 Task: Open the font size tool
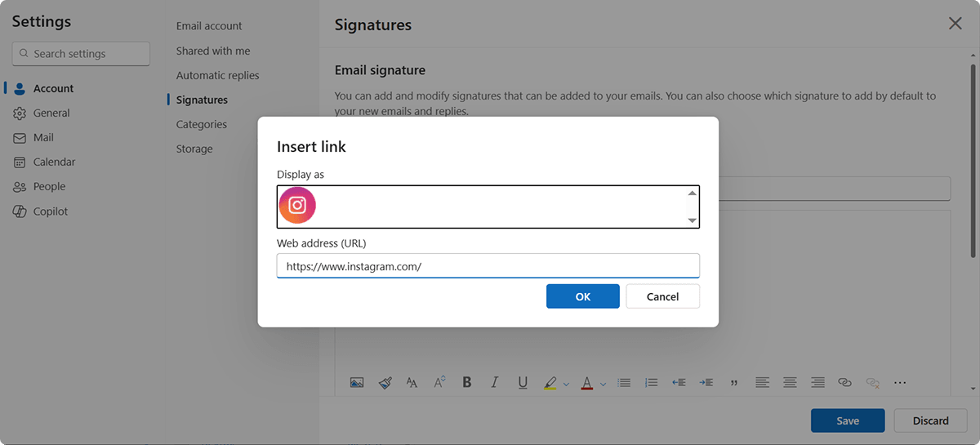(412, 382)
